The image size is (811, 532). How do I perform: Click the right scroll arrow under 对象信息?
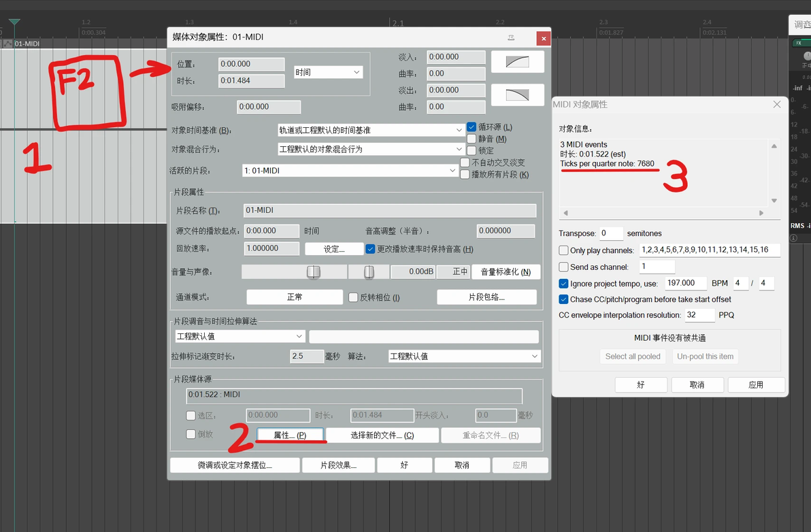[x=761, y=213]
